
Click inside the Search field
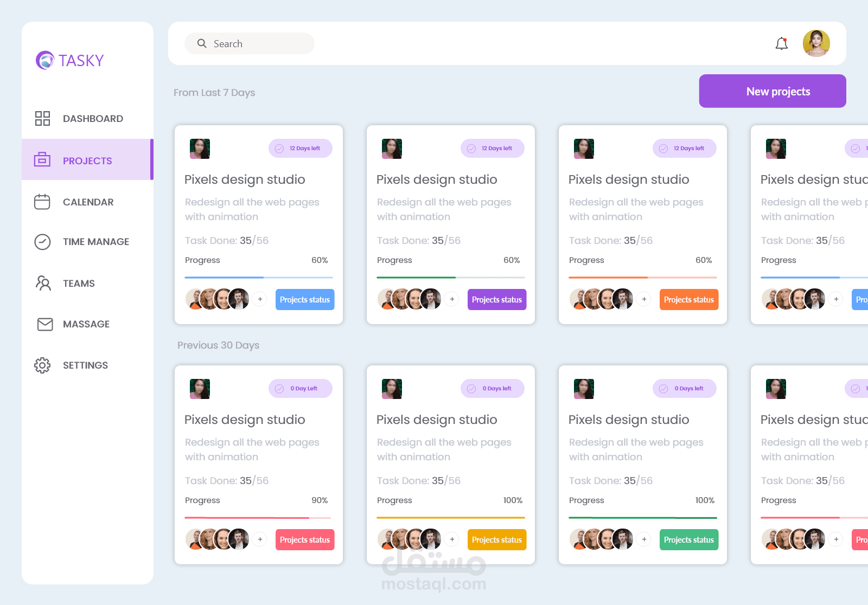[250, 43]
